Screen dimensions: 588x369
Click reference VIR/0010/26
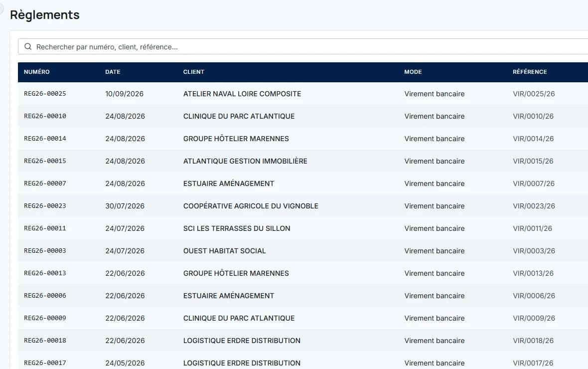tap(533, 116)
